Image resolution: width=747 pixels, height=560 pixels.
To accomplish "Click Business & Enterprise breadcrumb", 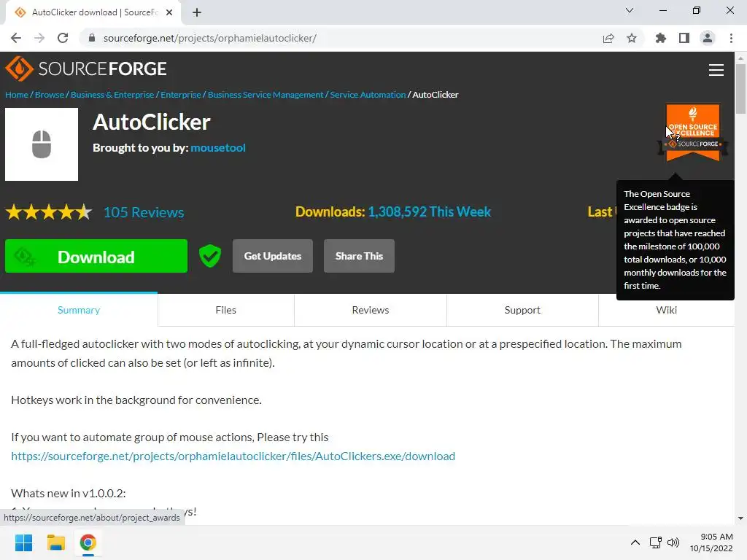I will (x=112, y=95).
